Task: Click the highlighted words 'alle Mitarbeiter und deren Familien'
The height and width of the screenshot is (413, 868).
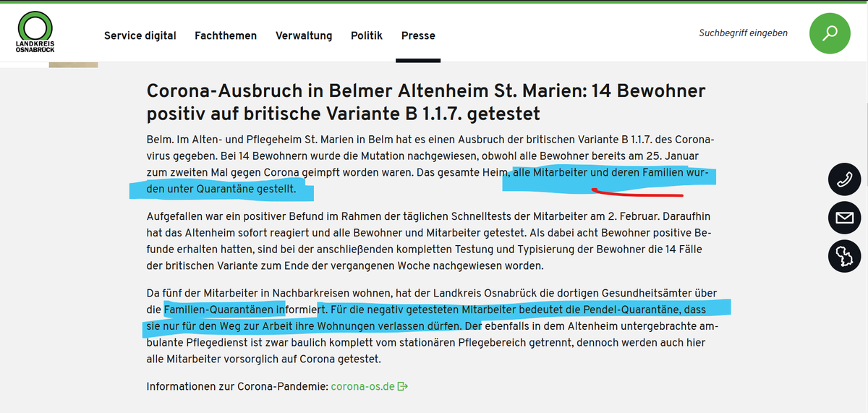Action: click(598, 174)
